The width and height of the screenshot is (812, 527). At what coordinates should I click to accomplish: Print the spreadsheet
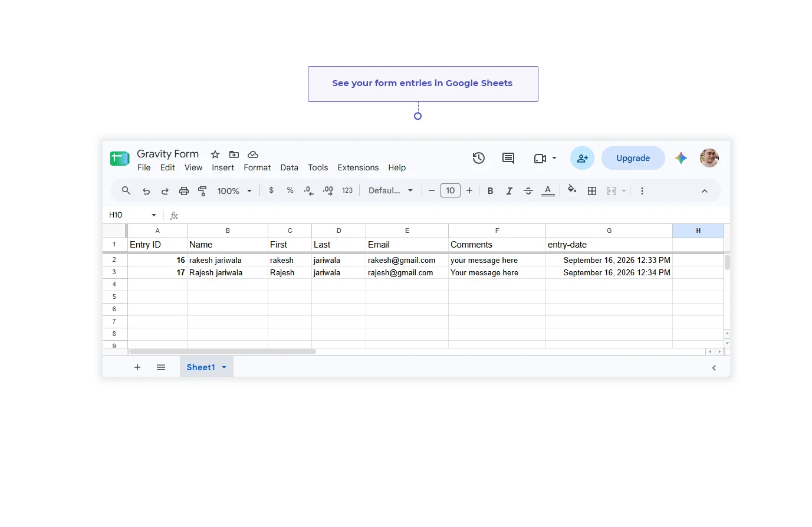[184, 191]
